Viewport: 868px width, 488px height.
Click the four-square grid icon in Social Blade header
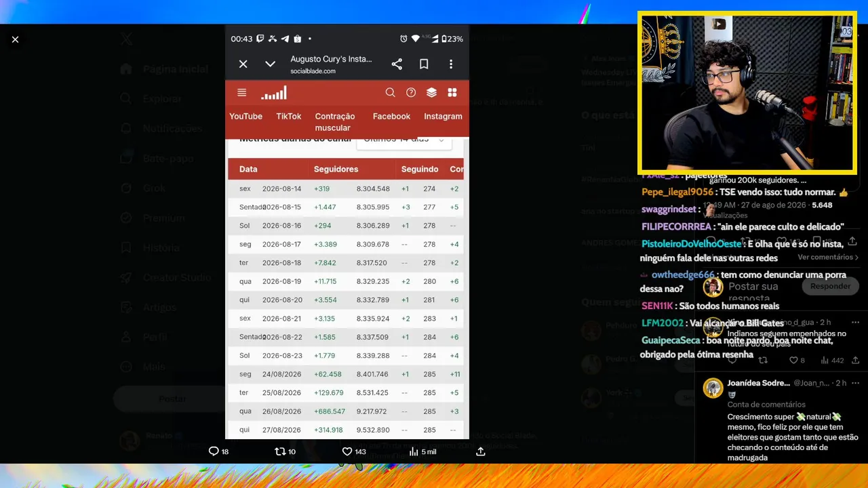(x=452, y=93)
